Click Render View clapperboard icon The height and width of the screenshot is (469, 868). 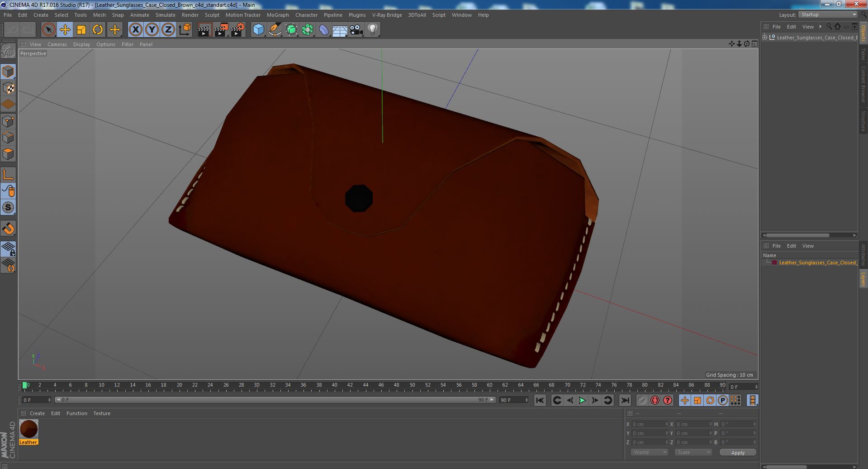[x=204, y=30]
